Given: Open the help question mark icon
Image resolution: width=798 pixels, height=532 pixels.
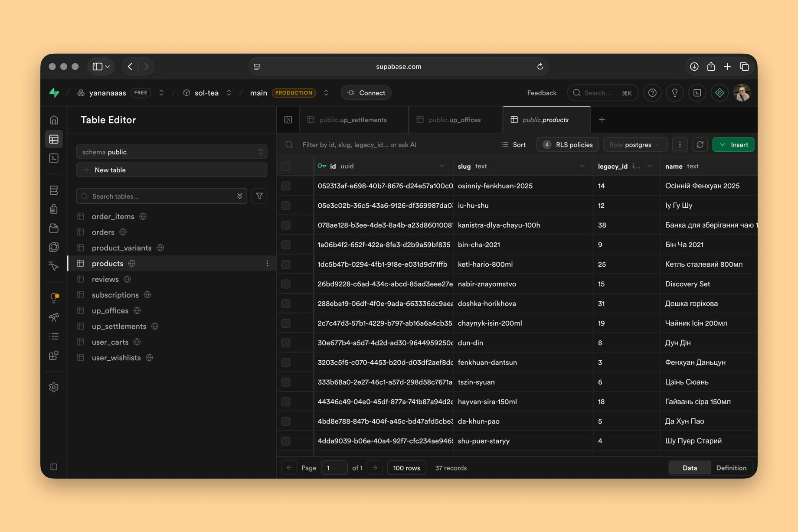Looking at the screenshot, I should 652,93.
